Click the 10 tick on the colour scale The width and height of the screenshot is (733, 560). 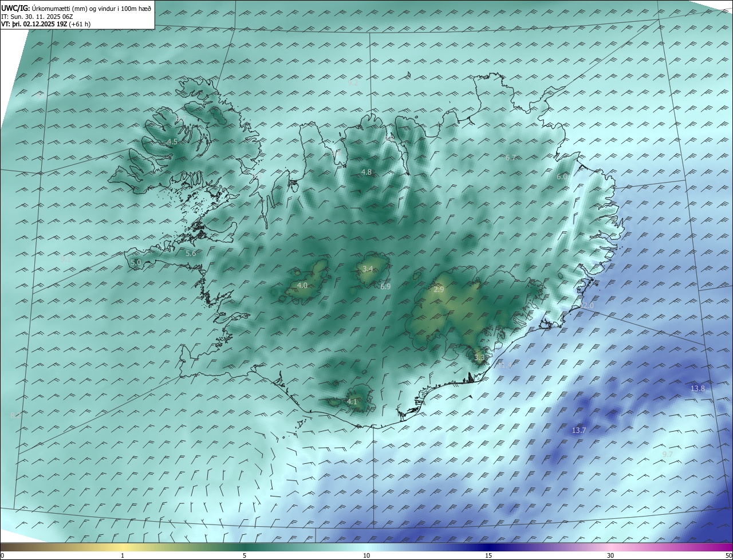(366, 555)
